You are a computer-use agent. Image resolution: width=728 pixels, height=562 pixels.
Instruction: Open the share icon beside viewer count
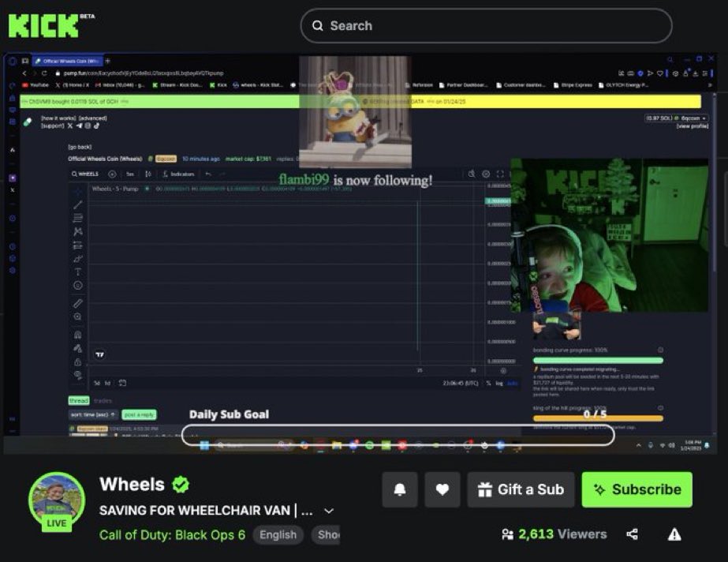(x=632, y=534)
